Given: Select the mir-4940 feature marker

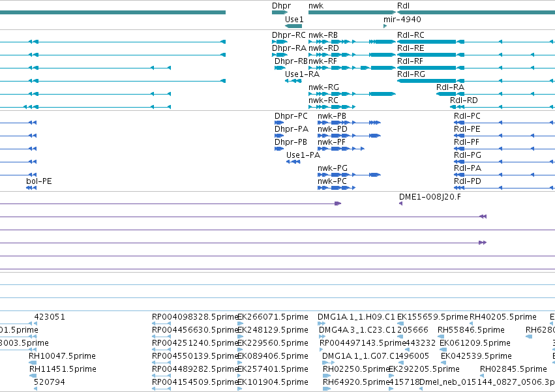Looking at the screenshot, I should tap(385, 26).
